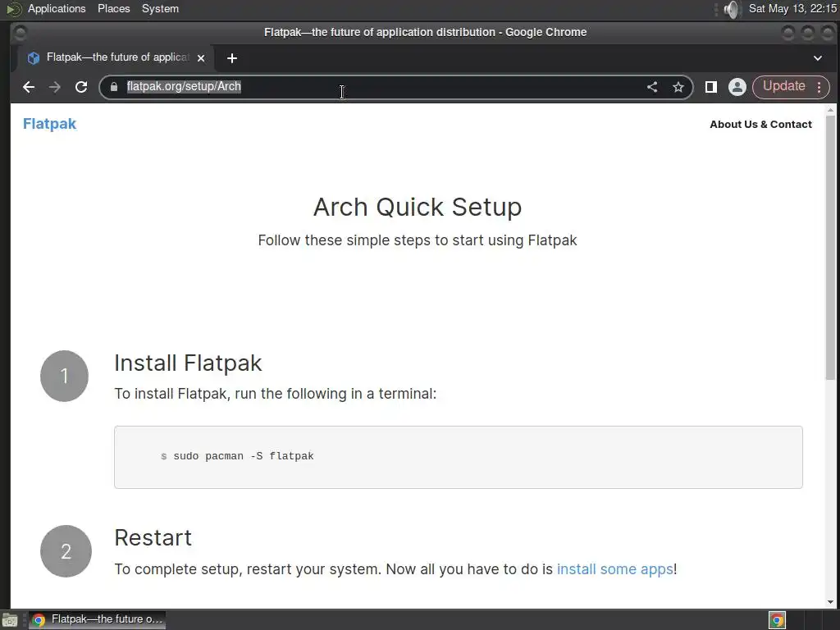Viewport: 840px width, 630px height.
Task: Select Chrome window in taskbar
Action: pos(97,620)
